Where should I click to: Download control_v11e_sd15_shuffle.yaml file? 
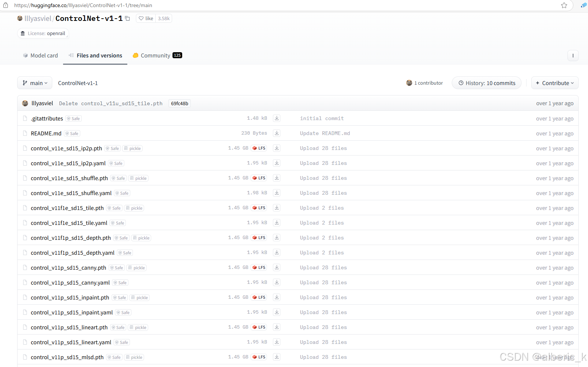(x=277, y=193)
